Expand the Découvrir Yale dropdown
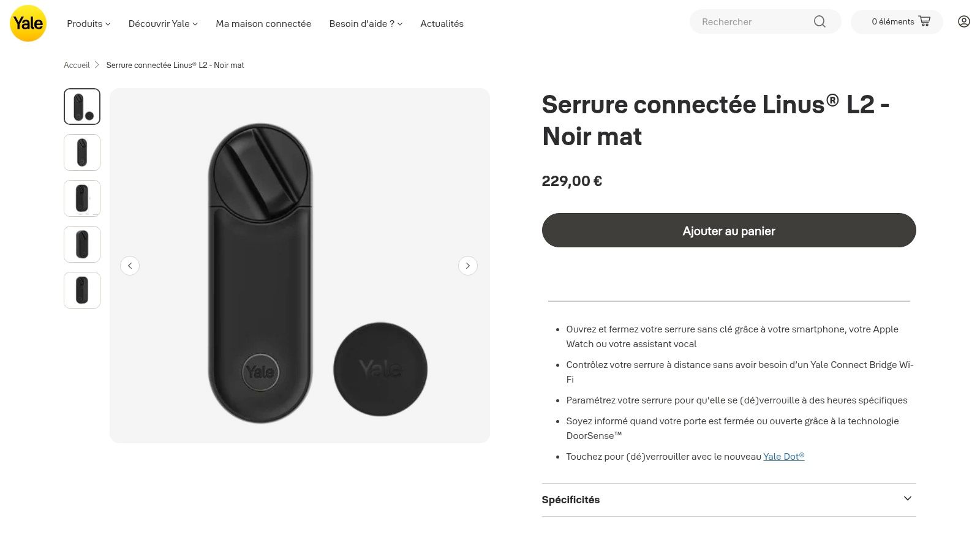This screenshot has height=551, width=980. coord(162,24)
